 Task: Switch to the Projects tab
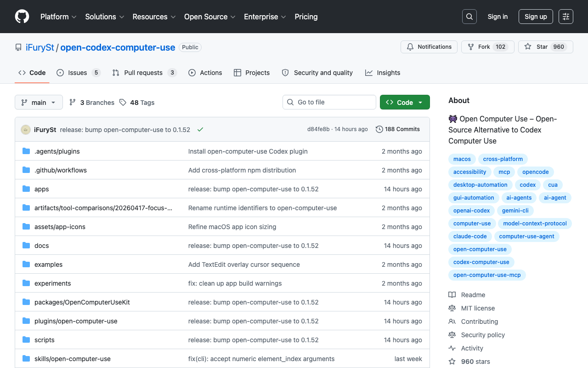click(252, 73)
